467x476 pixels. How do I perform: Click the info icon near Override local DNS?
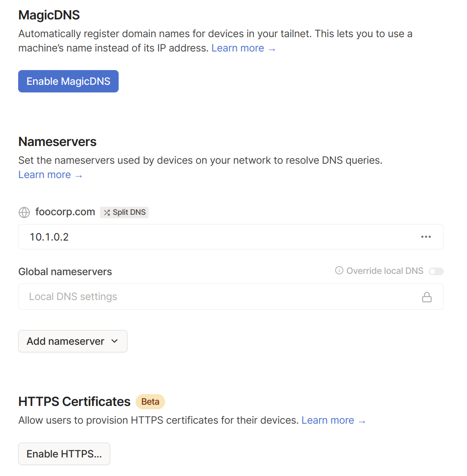point(339,270)
